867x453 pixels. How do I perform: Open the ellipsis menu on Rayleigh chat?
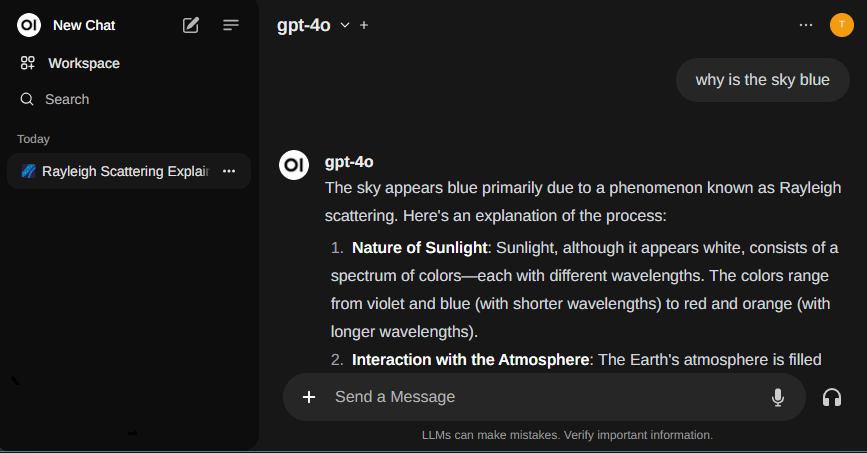(229, 171)
